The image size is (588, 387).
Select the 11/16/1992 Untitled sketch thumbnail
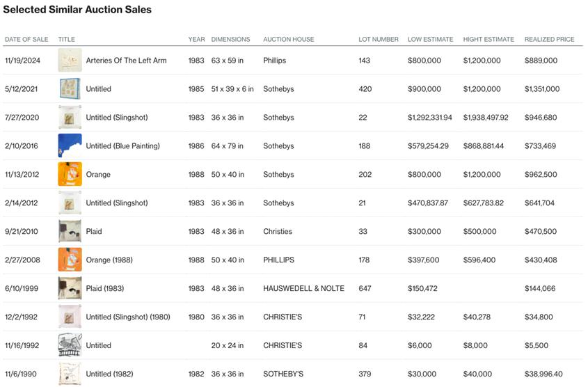(x=70, y=345)
